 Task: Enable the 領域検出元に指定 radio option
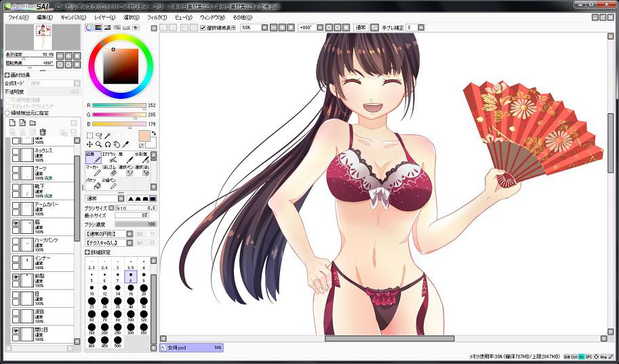7,113
